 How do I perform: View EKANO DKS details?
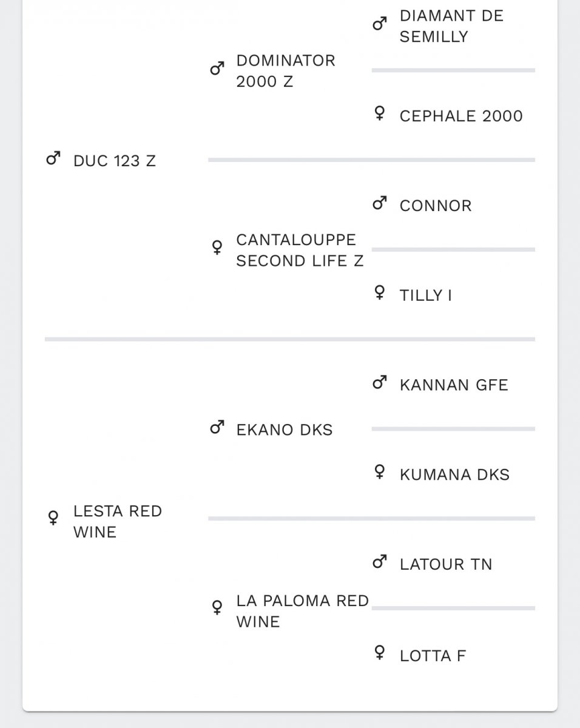(x=285, y=430)
